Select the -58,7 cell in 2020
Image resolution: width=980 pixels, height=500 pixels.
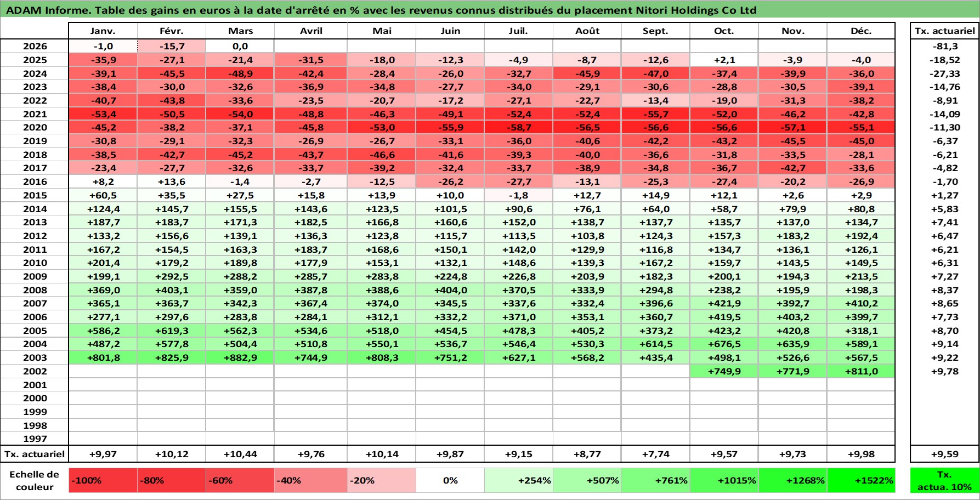point(519,128)
